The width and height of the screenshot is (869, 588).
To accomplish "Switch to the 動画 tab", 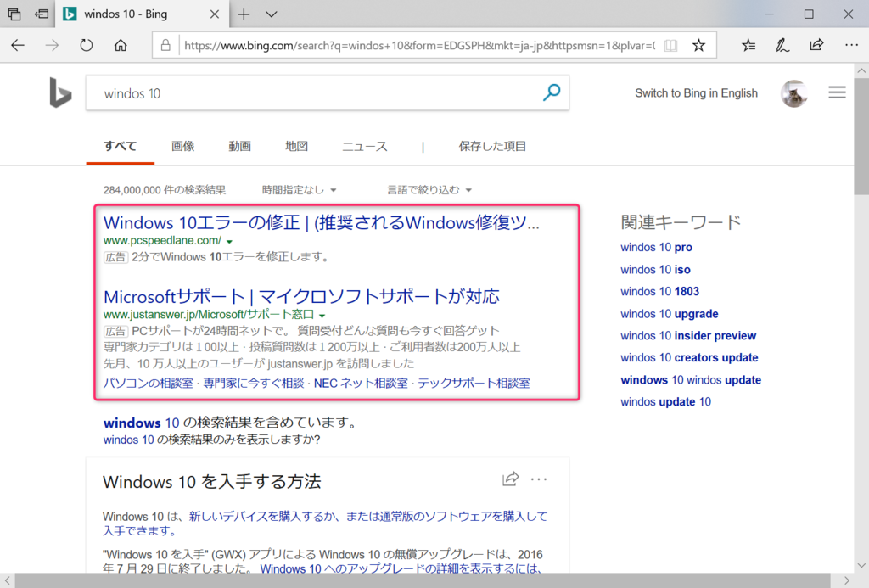I will click(239, 146).
